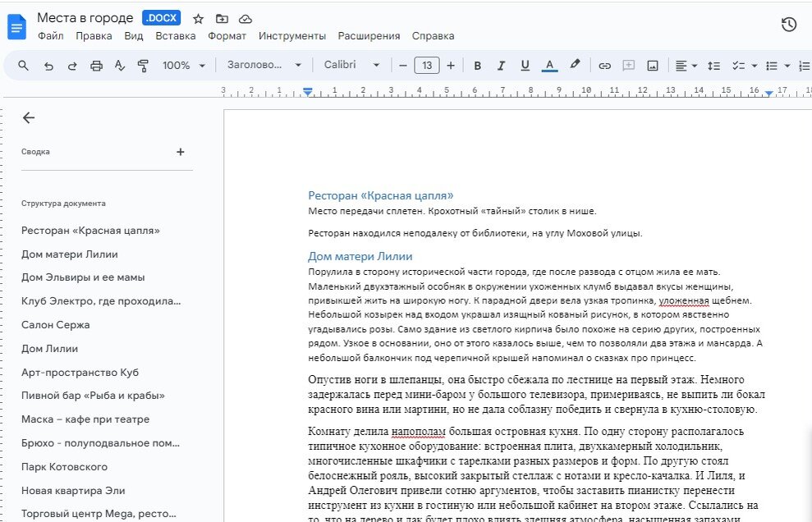Open the text color picker
This screenshot has height=522, width=812.
(549, 66)
